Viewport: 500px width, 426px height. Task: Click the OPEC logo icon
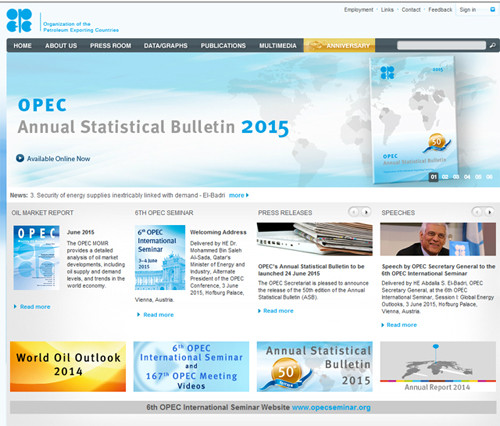[x=19, y=21]
